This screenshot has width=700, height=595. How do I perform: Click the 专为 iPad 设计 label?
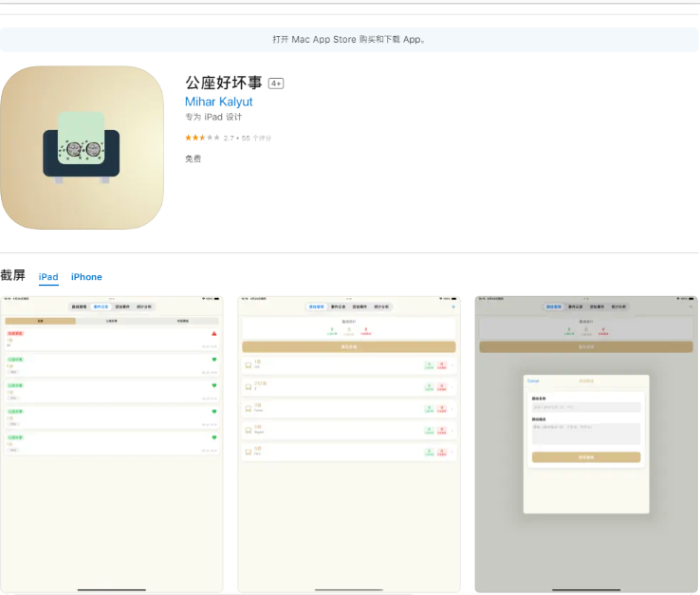tap(213, 117)
